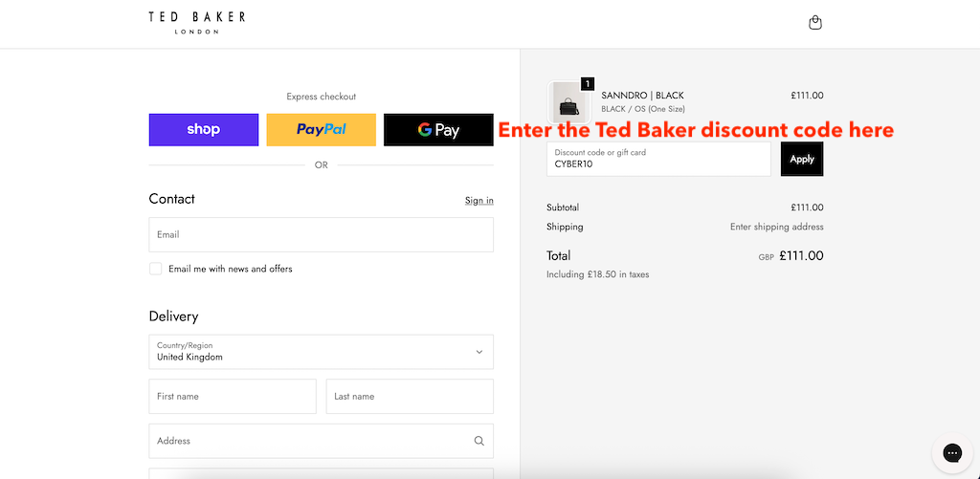980x479 pixels.
Task: Open the shopping bag cart icon
Action: (815, 23)
